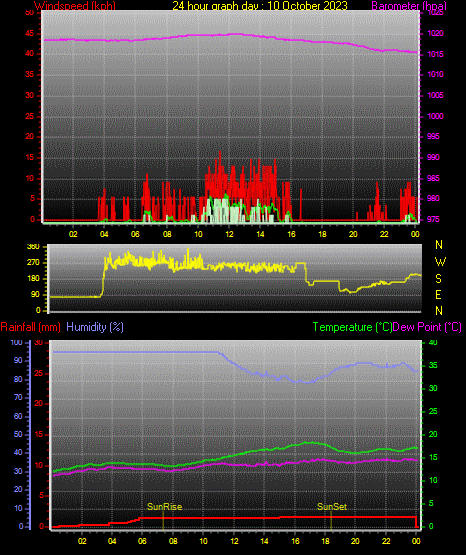Click the 1000 barometer scale value
This screenshot has width=466, height=555.
click(x=435, y=116)
